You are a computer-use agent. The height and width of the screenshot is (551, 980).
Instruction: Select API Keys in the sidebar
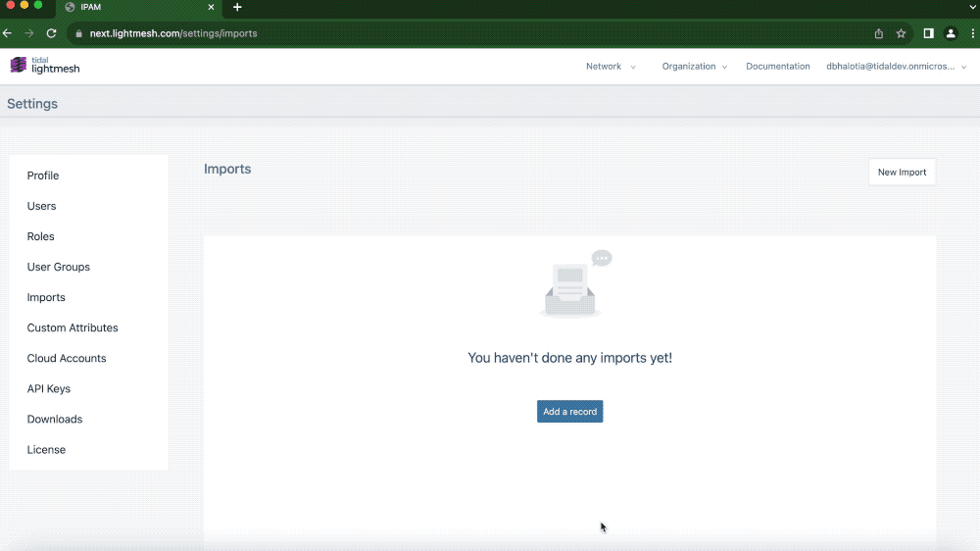click(49, 388)
